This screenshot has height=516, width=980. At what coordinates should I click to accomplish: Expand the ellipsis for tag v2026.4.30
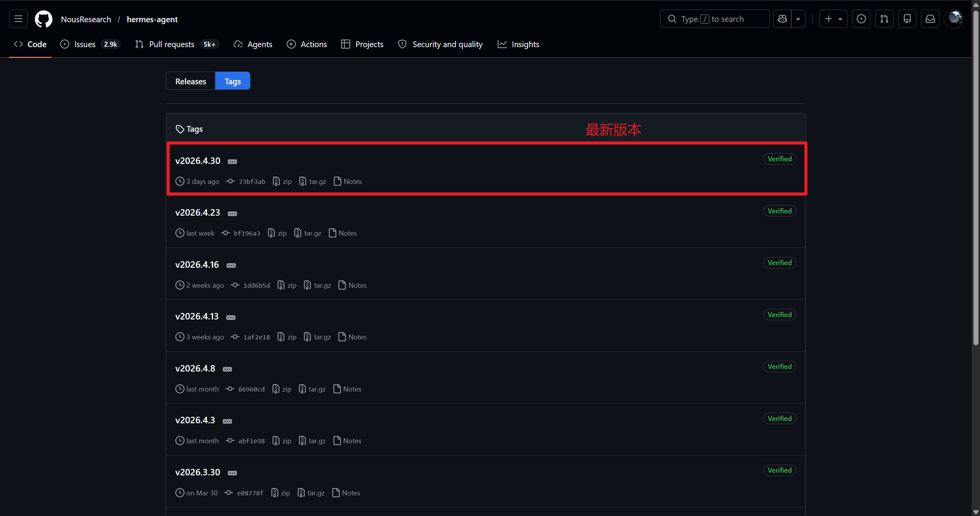[x=232, y=162]
